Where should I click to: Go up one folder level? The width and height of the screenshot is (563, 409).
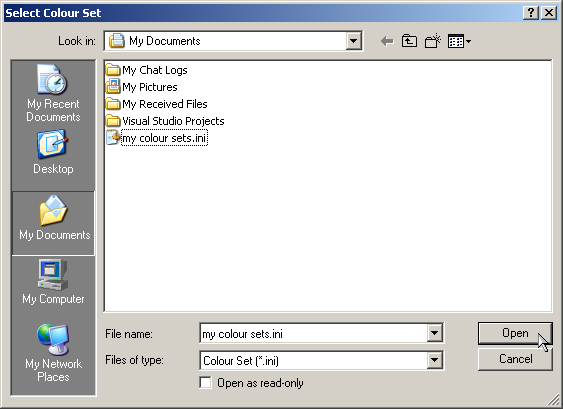409,41
